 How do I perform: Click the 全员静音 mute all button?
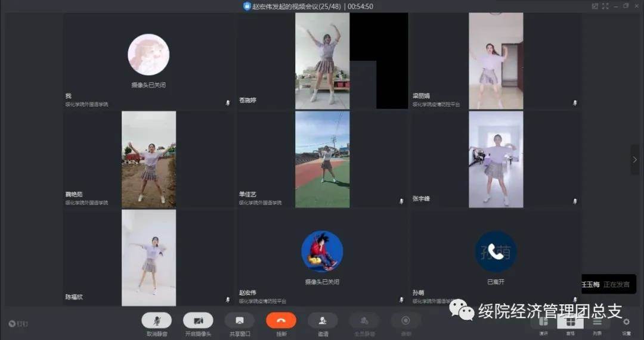point(364,320)
